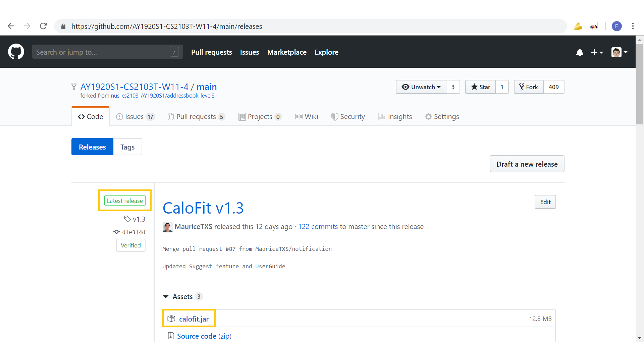Click the browser profile F avatar
The image size is (644, 342).
pyautogui.click(x=616, y=26)
